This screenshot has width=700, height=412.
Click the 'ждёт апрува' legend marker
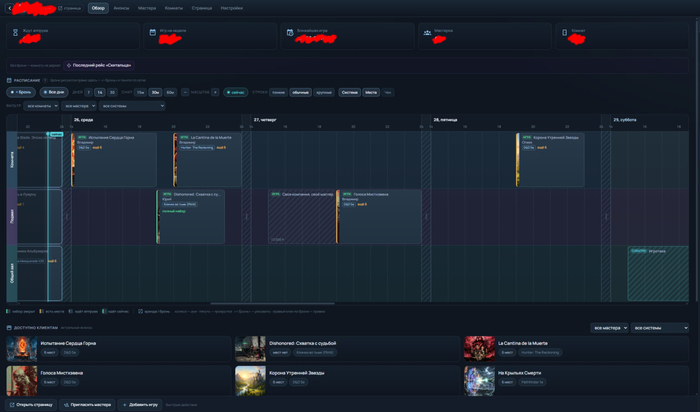(71, 312)
